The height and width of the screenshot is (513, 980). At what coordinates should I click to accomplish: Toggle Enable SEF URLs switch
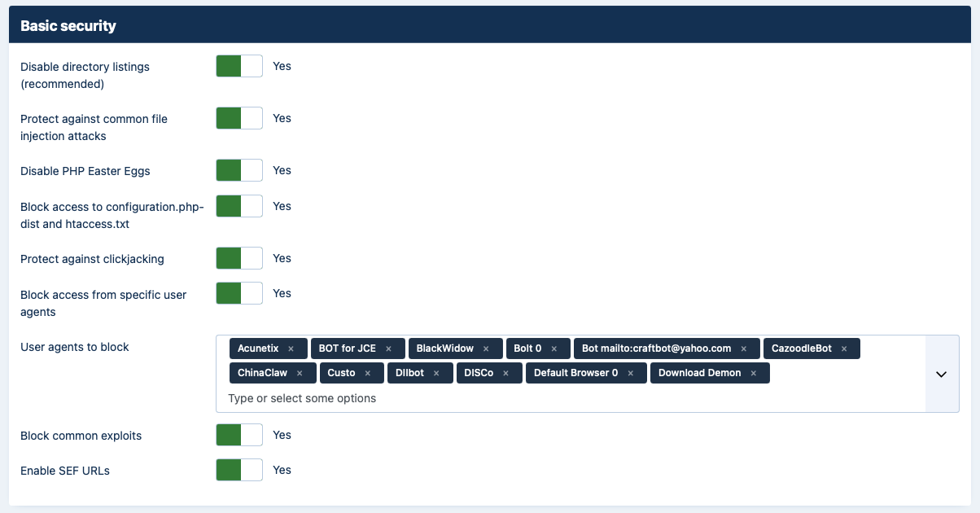point(239,470)
